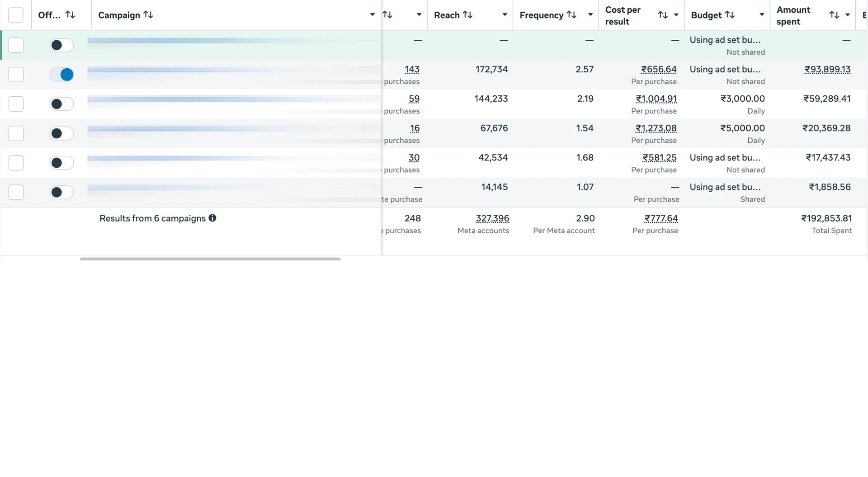
Task: Sort by Reach column arrows
Action: click(468, 15)
